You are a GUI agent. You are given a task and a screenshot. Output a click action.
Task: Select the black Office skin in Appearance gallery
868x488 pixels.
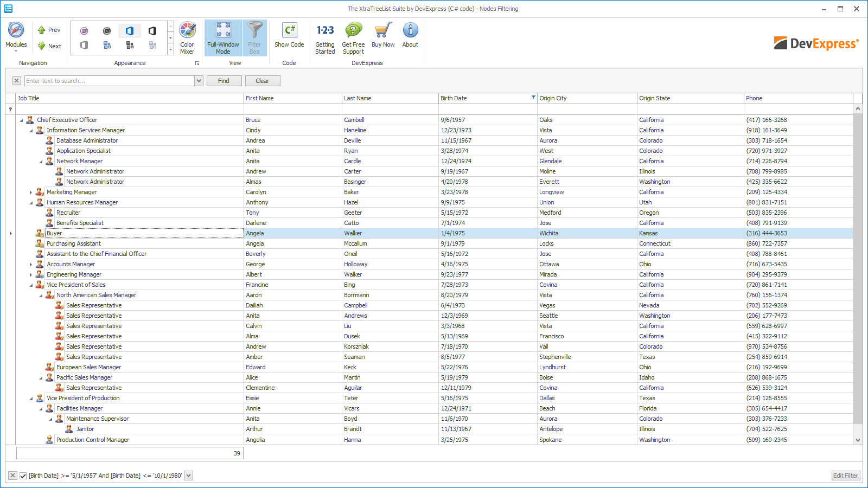click(152, 31)
